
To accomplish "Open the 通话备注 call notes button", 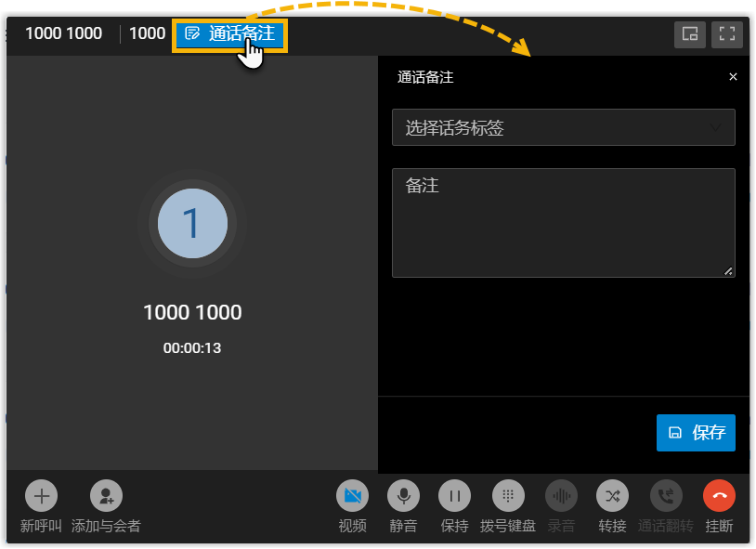I will [x=229, y=34].
